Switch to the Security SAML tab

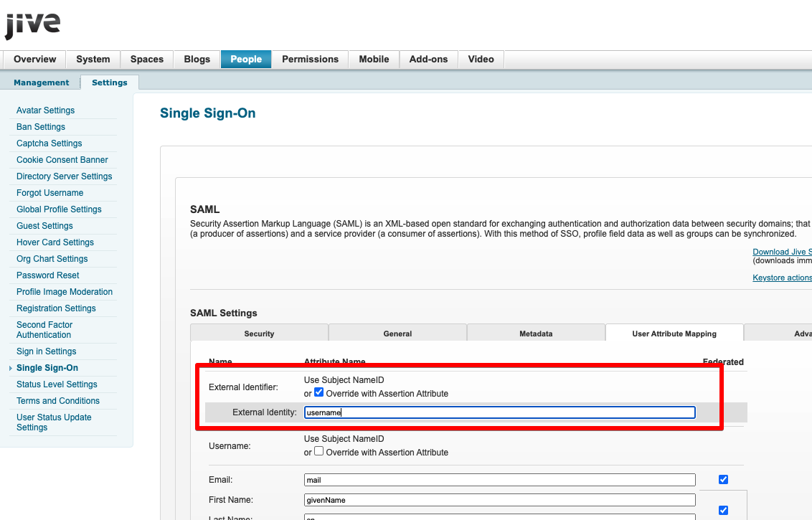(x=259, y=334)
